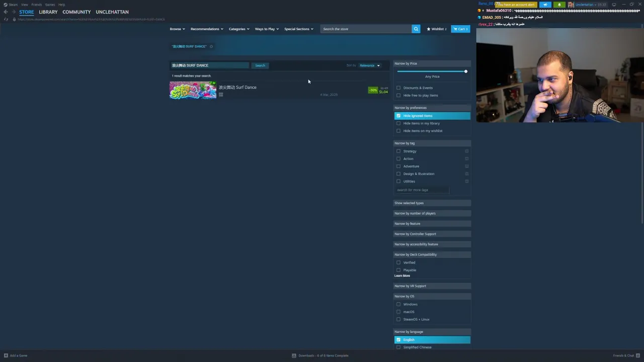The height and width of the screenshot is (362, 644).
Task: Exclude the Adventure tag icon
Action: [467, 166]
